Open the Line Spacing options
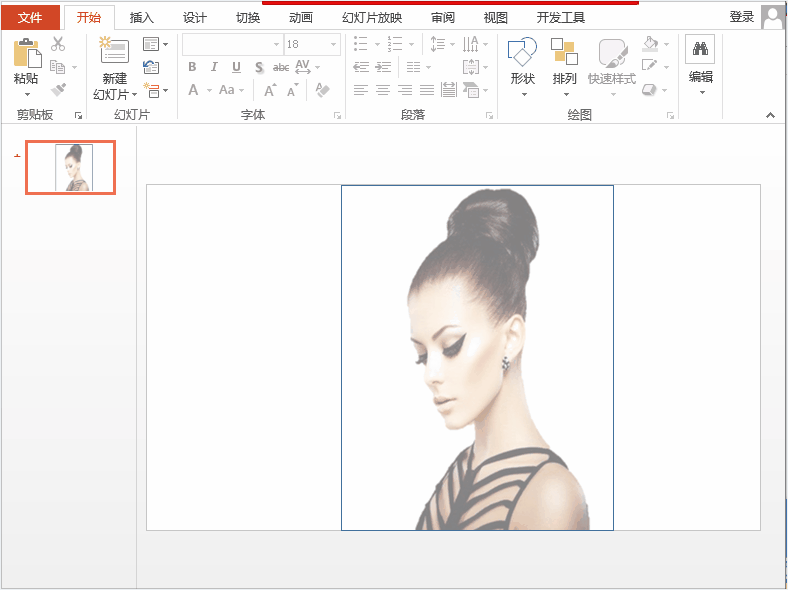Viewport: 788px width, 590px height. point(438,44)
